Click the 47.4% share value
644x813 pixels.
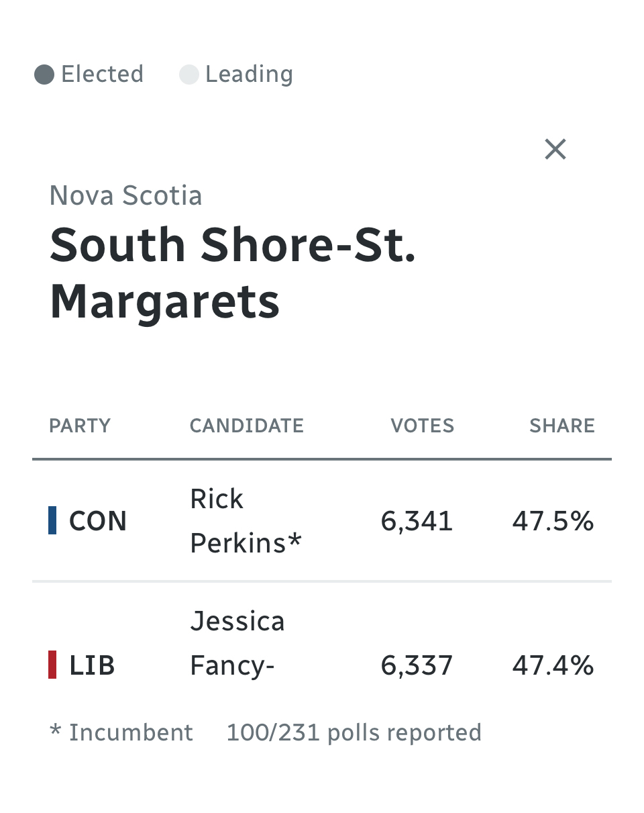tap(553, 665)
